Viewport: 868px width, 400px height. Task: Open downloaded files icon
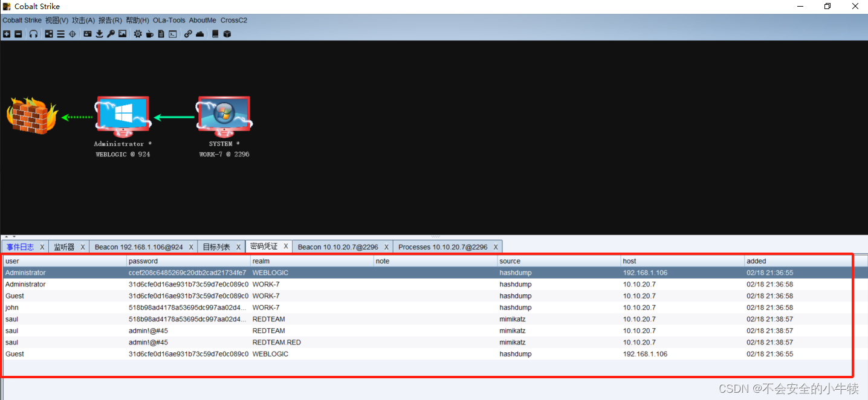pyautogui.click(x=99, y=34)
